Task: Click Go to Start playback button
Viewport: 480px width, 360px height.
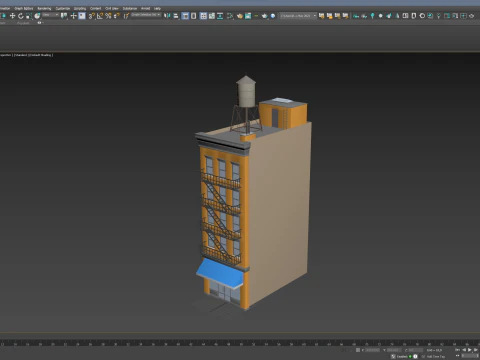Action: [458, 350]
